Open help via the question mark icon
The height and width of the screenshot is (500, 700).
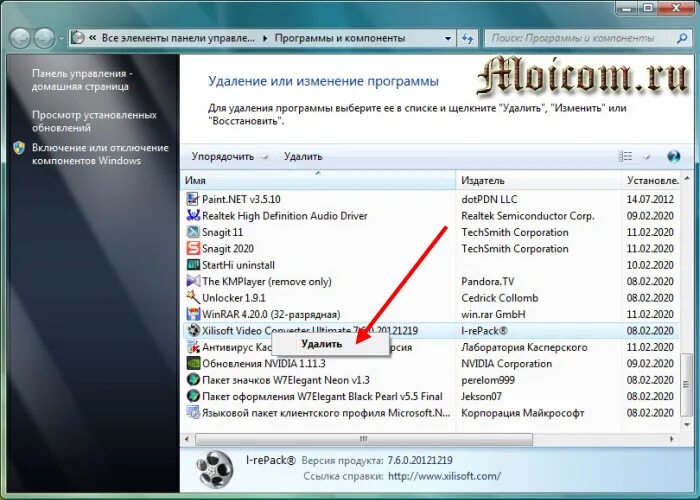(x=674, y=156)
